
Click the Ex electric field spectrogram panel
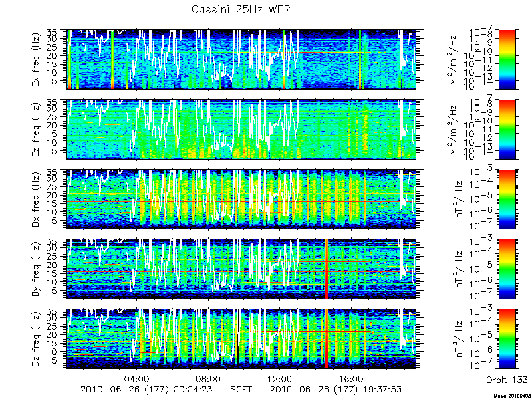[241, 59]
